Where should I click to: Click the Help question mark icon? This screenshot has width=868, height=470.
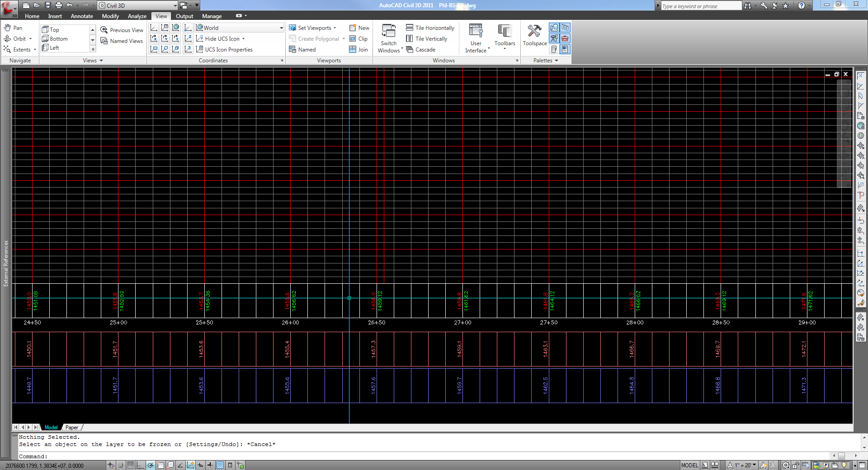pyautogui.click(x=802, y=5)
